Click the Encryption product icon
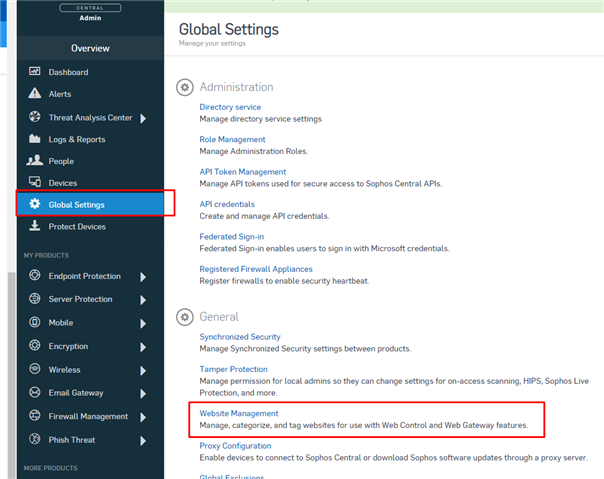Screen dimensions: 604x479 (35, 345)
